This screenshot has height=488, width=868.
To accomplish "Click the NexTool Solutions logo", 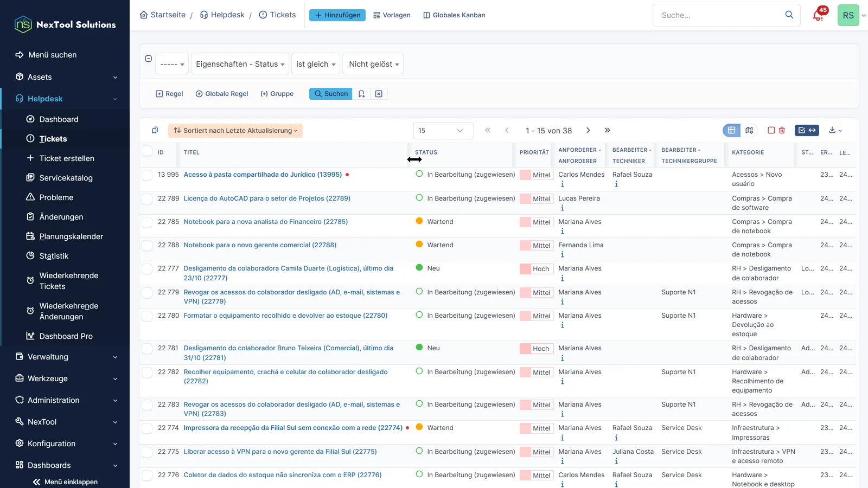I will [65, 24].
